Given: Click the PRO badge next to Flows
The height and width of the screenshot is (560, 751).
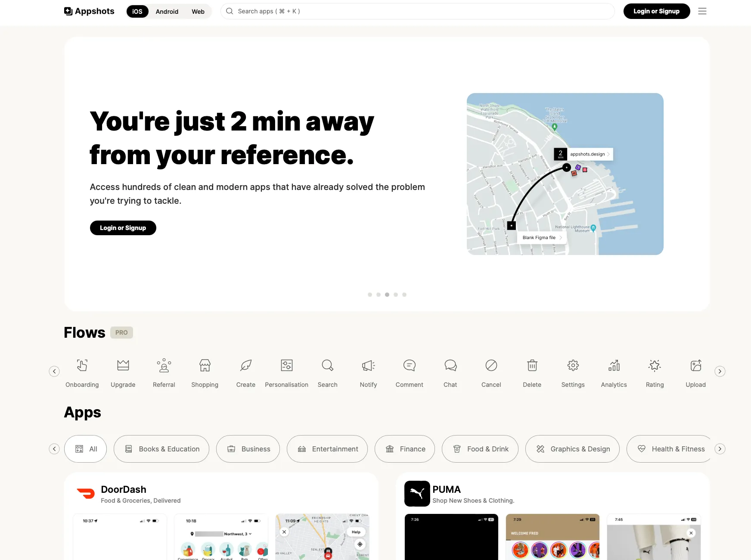Looking at the screenshot, I should coord(121,333).
